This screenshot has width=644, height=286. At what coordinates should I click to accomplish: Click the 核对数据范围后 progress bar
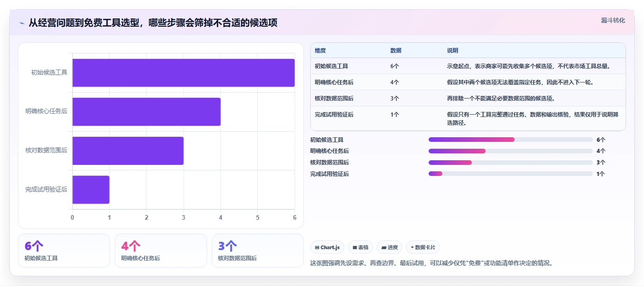(x=511, y=163)
